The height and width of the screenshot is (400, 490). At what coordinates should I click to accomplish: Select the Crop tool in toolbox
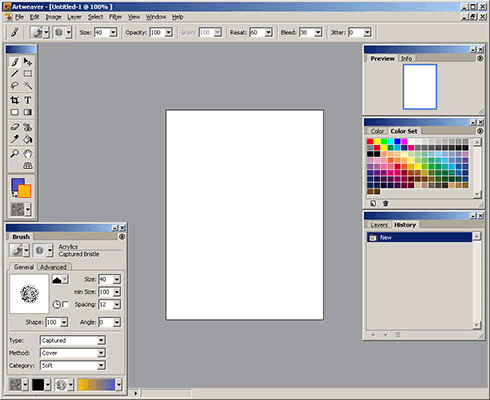[x=14, y=100]
